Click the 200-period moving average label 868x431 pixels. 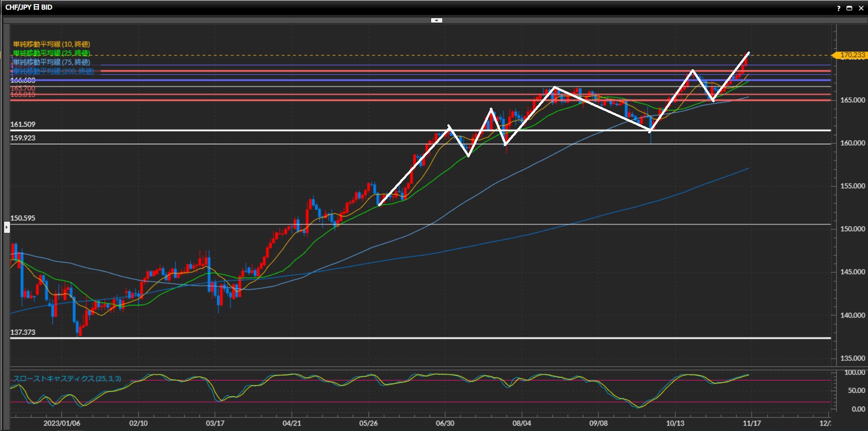53,71
